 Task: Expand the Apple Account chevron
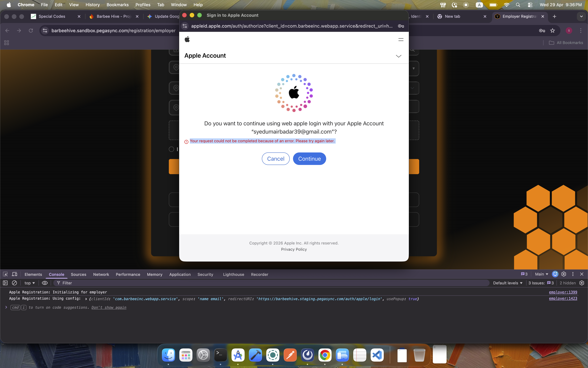tap(399, 56)
